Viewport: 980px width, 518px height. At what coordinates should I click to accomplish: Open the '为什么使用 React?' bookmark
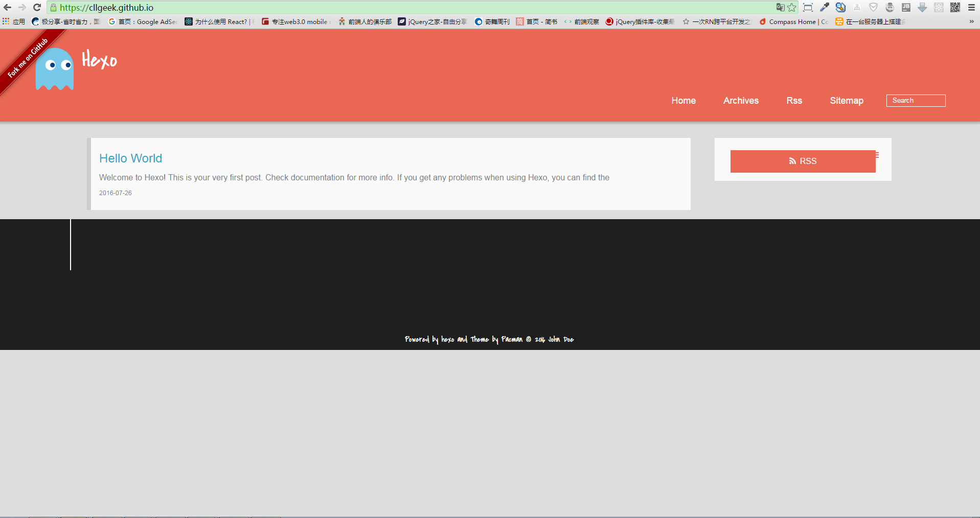(x=219, y=21)
